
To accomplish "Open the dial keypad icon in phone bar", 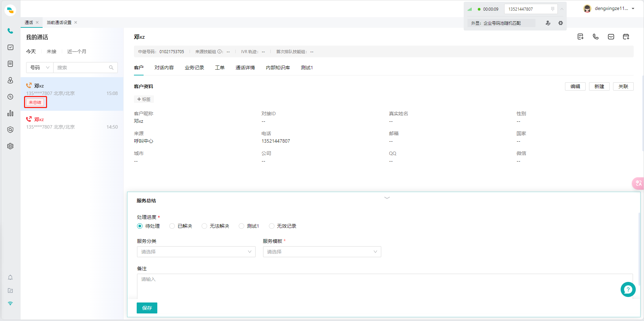I will click(553, 9).
